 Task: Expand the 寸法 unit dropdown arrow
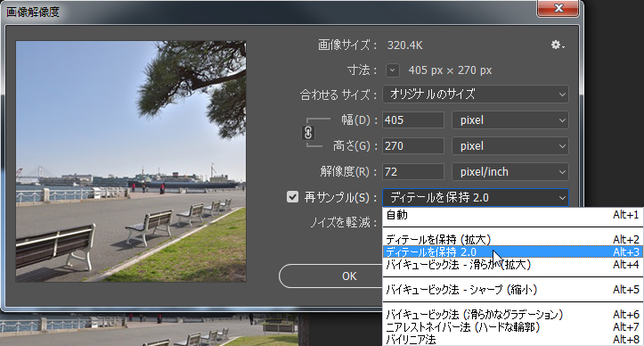(x=393, y=70)
